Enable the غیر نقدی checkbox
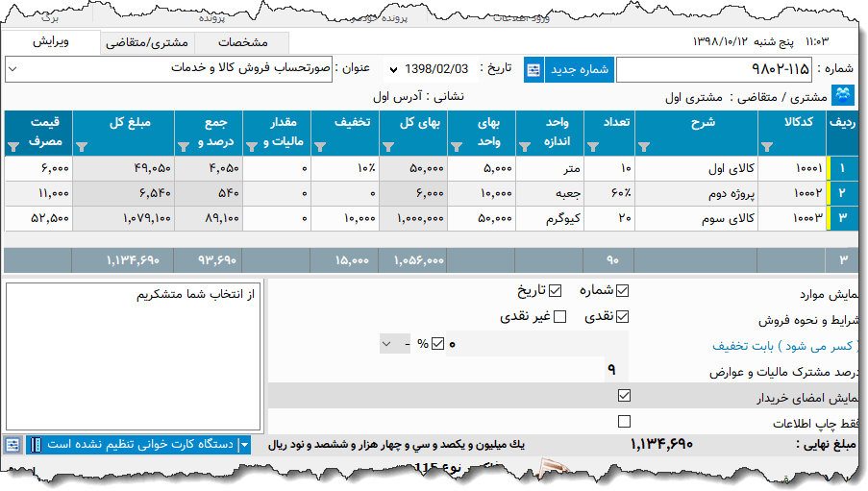This screenshot has height=491, width=868. point(560,317)
